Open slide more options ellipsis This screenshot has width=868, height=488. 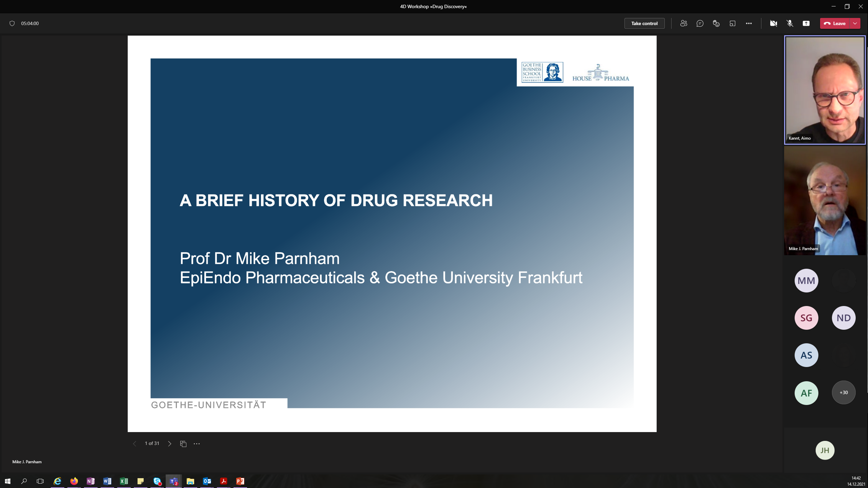[x=197, y=444]
